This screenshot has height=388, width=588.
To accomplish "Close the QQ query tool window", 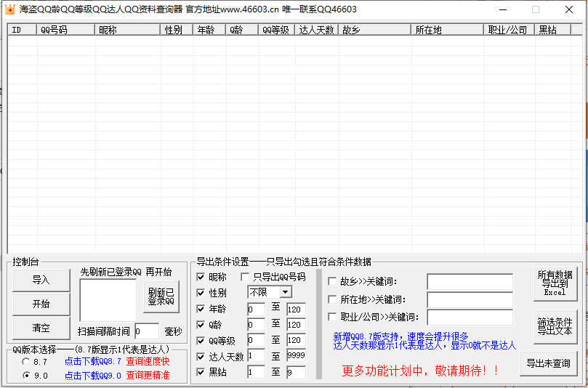I will 569,9.
